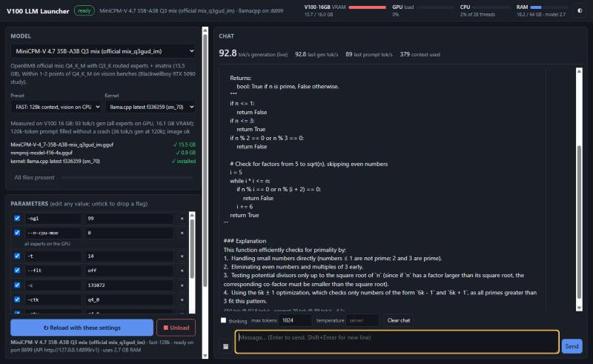Click the RAM usage bar
Screen dimensions: 593x364
click(549, 7)
